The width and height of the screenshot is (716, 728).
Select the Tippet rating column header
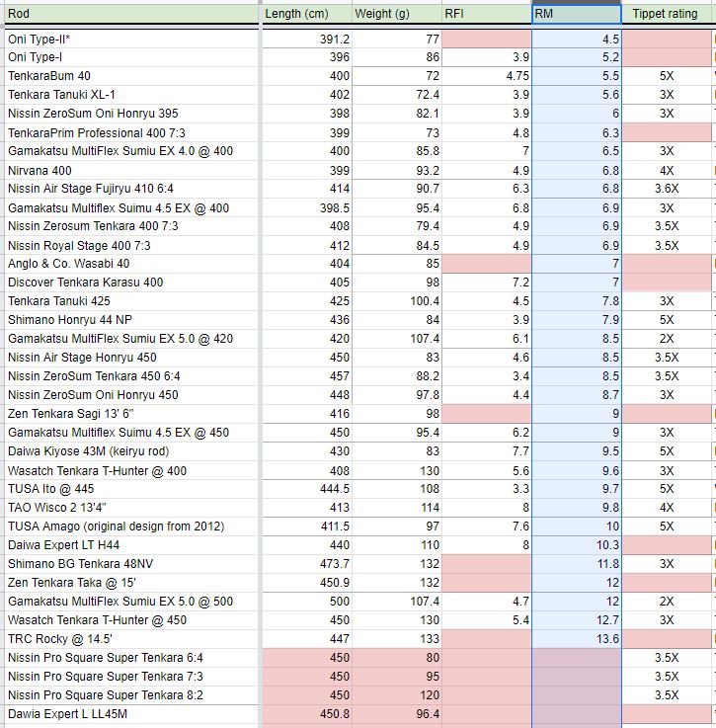(667, 14)
